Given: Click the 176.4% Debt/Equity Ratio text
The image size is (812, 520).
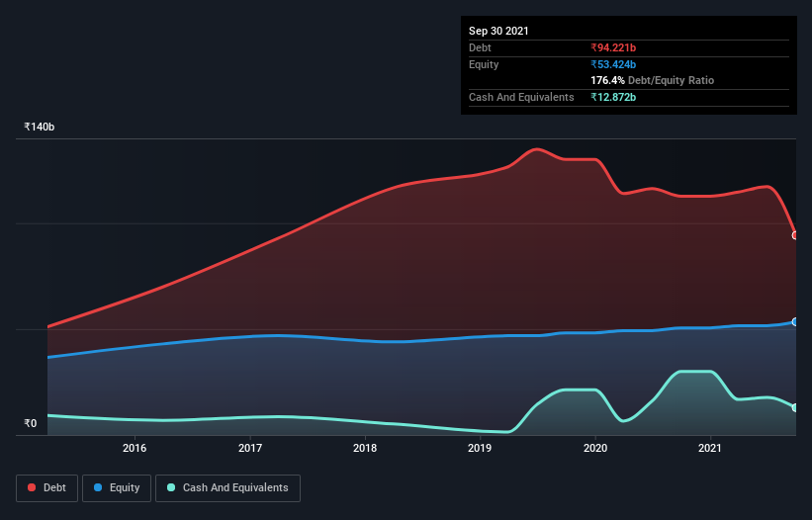Looking at the screenshot, I should click(652, 80).
